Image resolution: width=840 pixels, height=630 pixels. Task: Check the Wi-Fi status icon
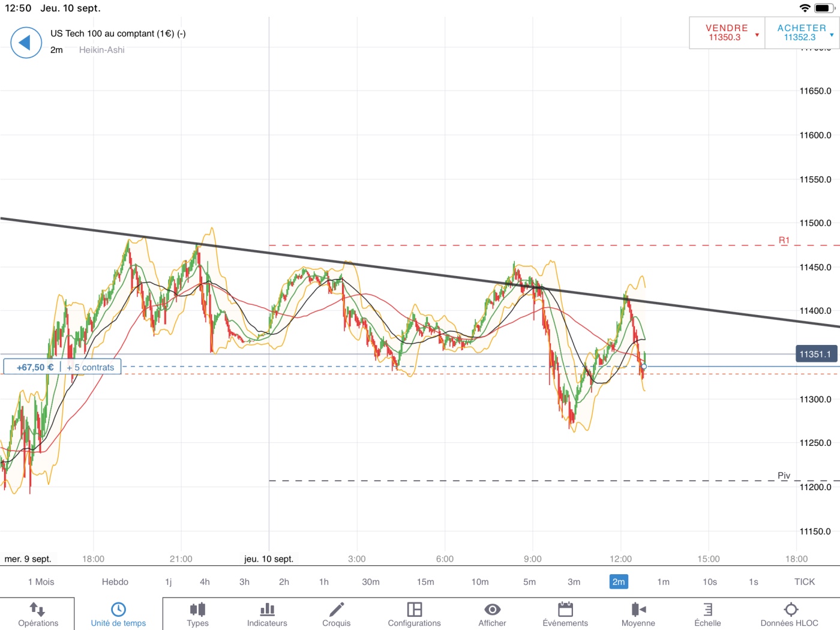tap(805, 8)
